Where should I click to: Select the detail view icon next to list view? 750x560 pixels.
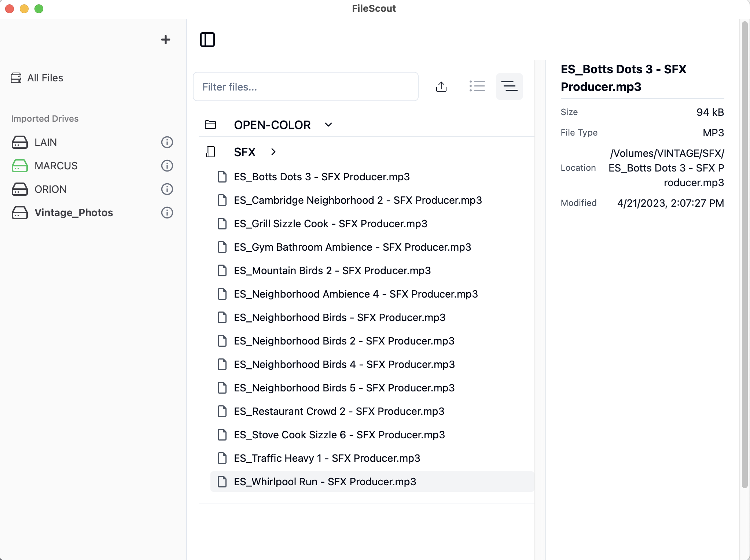pyautogui.click(x=509, y=86)
